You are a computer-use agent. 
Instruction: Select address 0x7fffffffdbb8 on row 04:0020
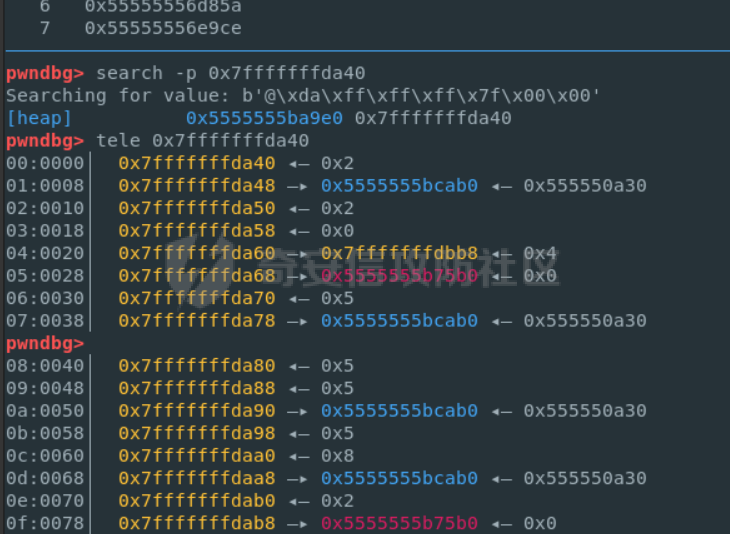[399, 253]
